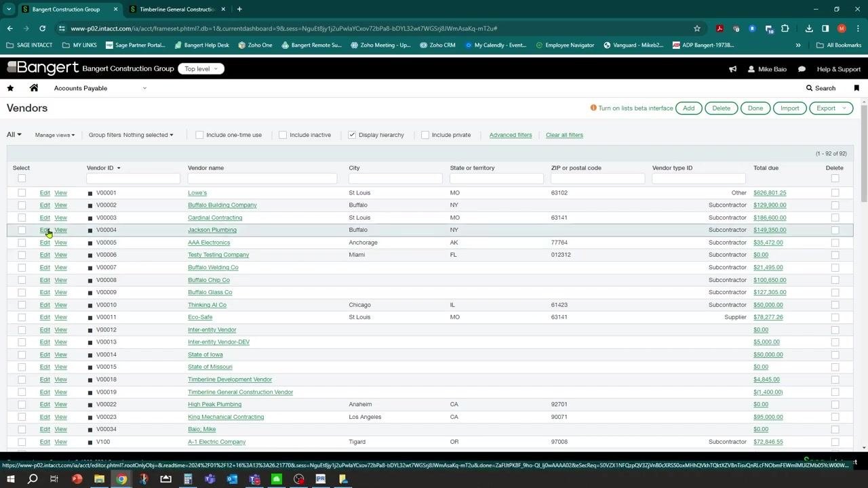This screenshot has height=488, width=868.
Task: Check the Include inactive option
Action: coord(283,135)
